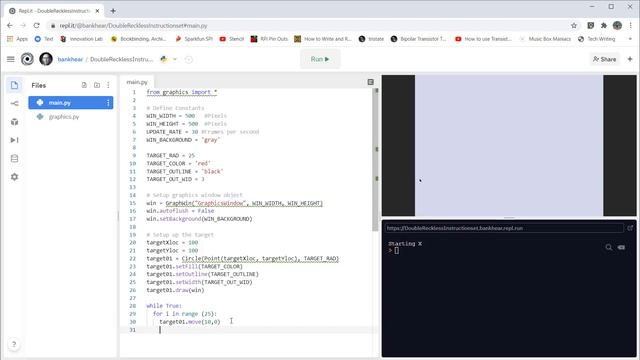Screen dimensions: 640x360
Task: Open the Version control sidebar icon
Action: coord(14,104)
